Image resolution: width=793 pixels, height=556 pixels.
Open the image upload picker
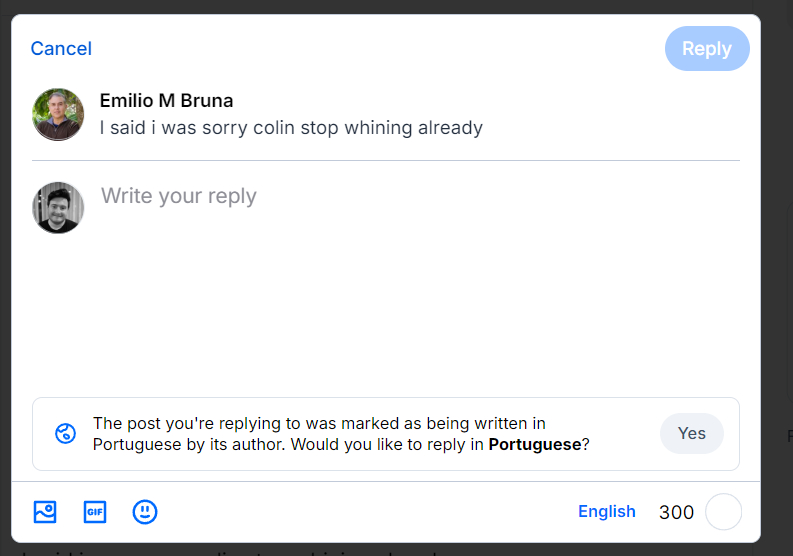(x=45, y=512)
